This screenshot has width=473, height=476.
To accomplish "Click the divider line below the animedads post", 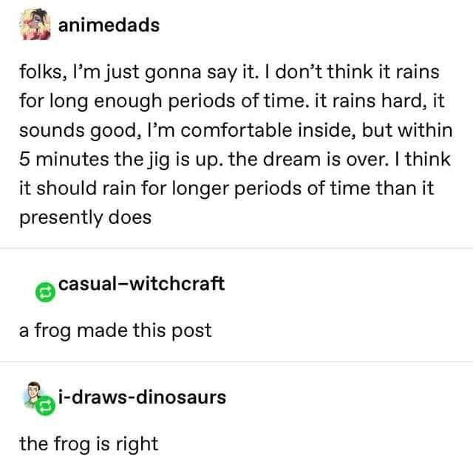I will (236, 248).
